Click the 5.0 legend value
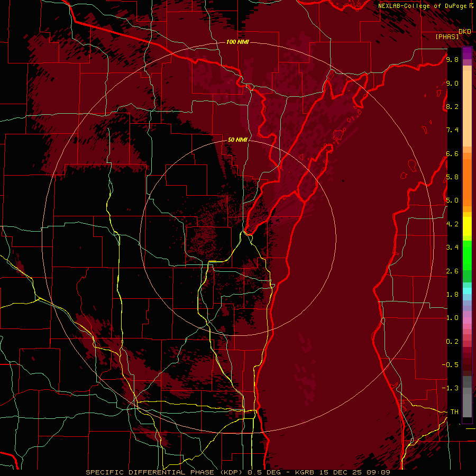This screenshot has width=476, height=476. [452, 200]
